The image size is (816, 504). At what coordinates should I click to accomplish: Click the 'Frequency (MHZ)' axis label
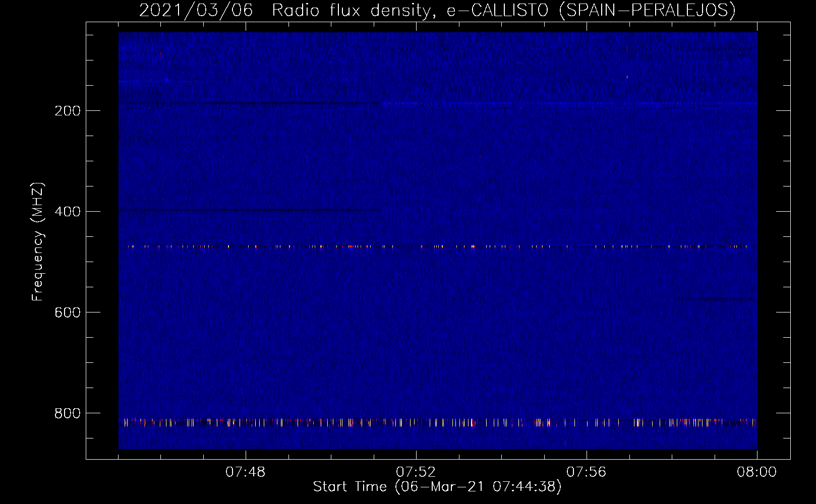coord(38,242)
